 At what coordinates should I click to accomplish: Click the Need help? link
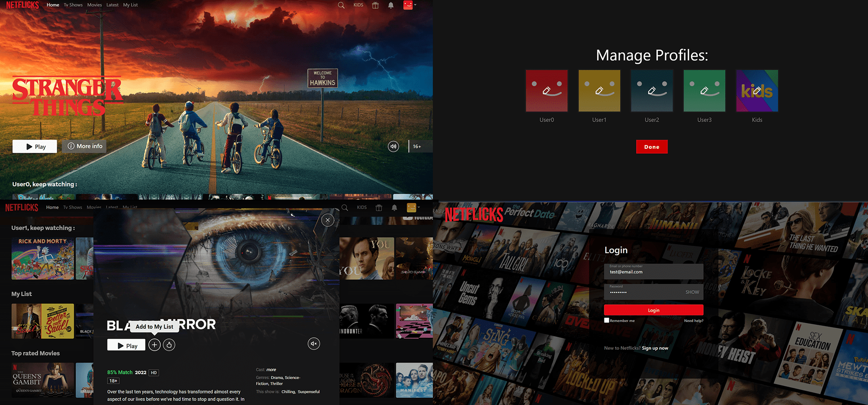tap(694, 321)
